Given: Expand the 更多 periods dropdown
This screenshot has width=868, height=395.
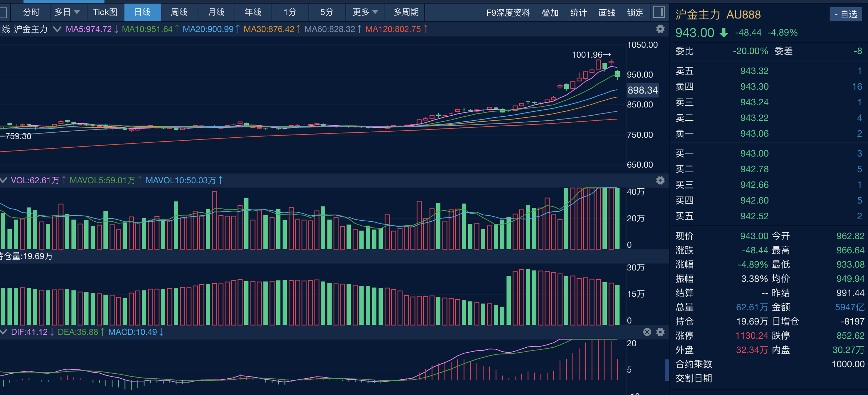Looking at the screenshot, I should coord(365,12).
